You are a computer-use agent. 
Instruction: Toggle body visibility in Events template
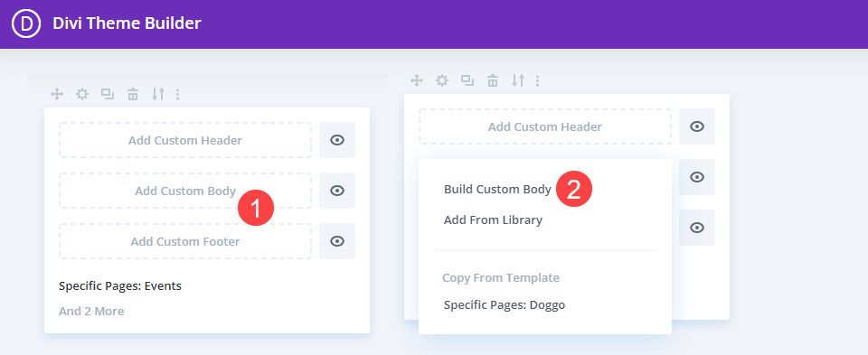(x=337, y=191)
